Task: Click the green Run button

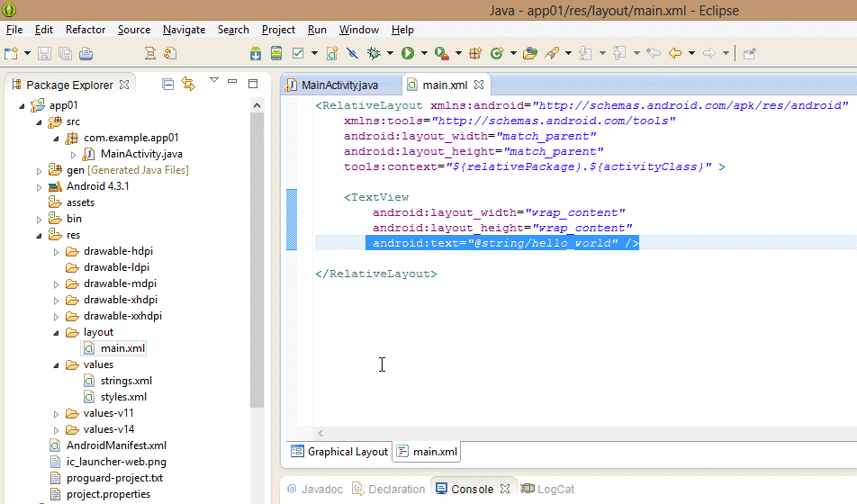Action: coord(408,54)
